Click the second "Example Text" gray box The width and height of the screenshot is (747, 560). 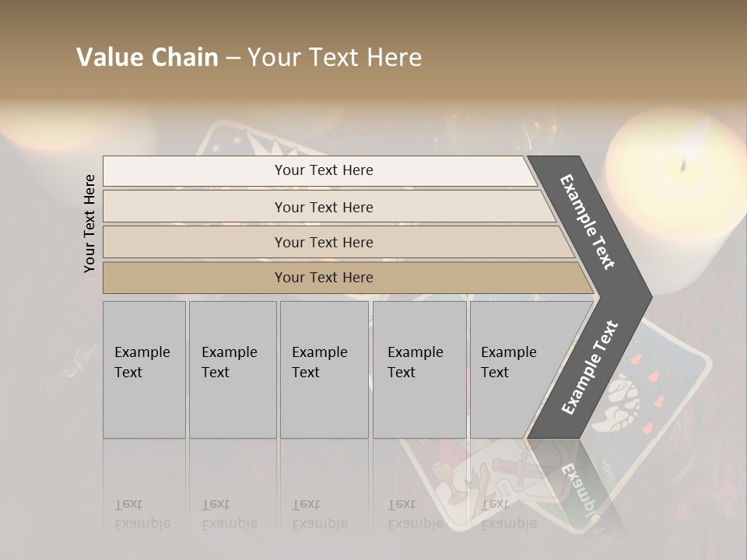tap(232, 369)
